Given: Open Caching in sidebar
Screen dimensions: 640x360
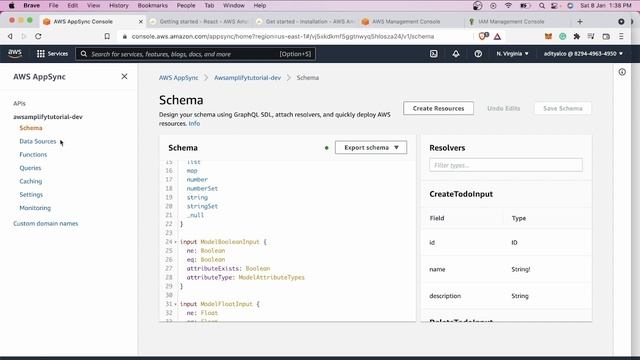Looking at the screenshot, I should (31, 181).
